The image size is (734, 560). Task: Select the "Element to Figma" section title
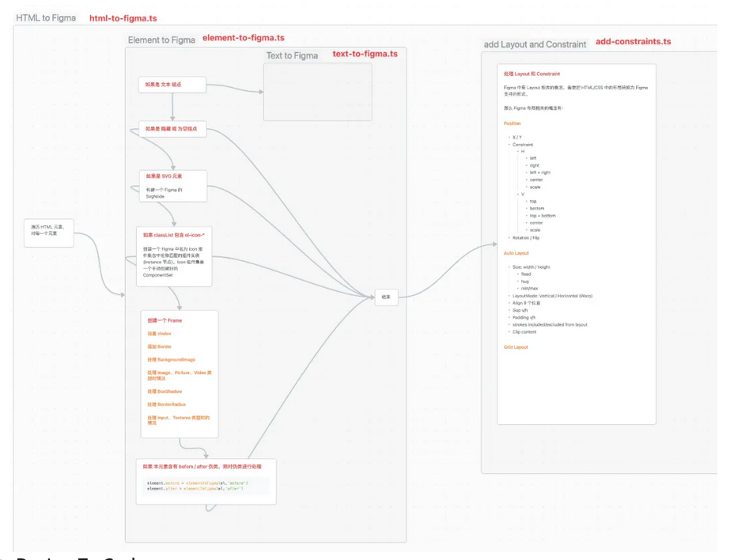(161, 40)
